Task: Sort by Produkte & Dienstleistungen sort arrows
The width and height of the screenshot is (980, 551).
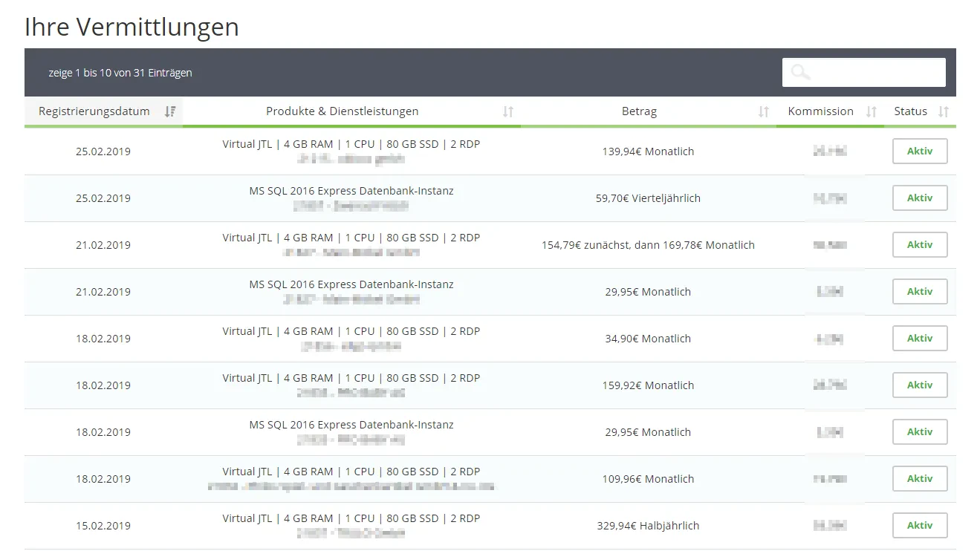Action: 508,111
